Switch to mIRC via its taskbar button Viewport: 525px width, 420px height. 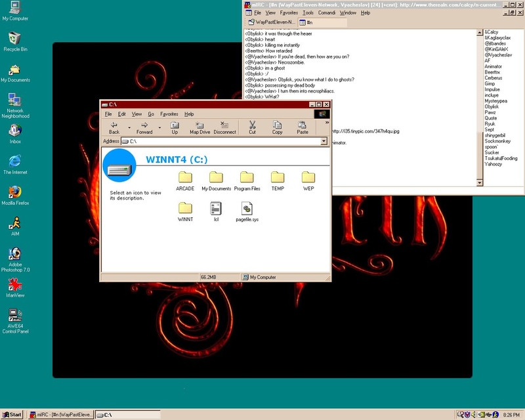tap(60, 415)
